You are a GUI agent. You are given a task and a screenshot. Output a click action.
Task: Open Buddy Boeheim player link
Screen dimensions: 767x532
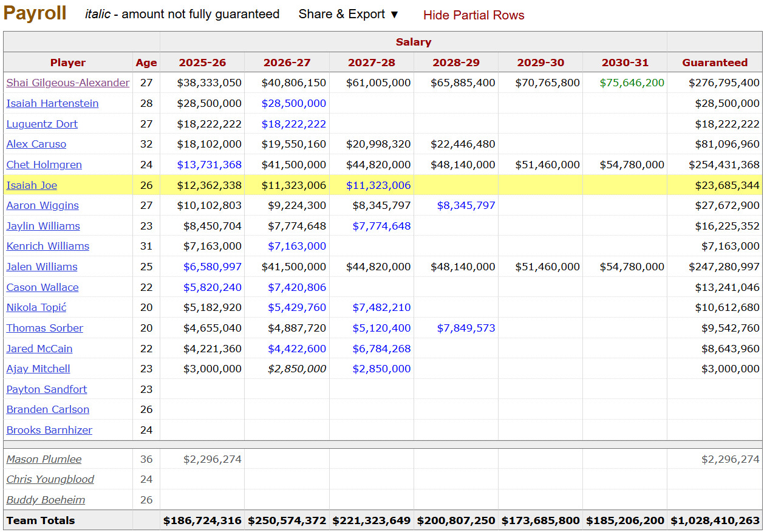[x=46, y=500]
